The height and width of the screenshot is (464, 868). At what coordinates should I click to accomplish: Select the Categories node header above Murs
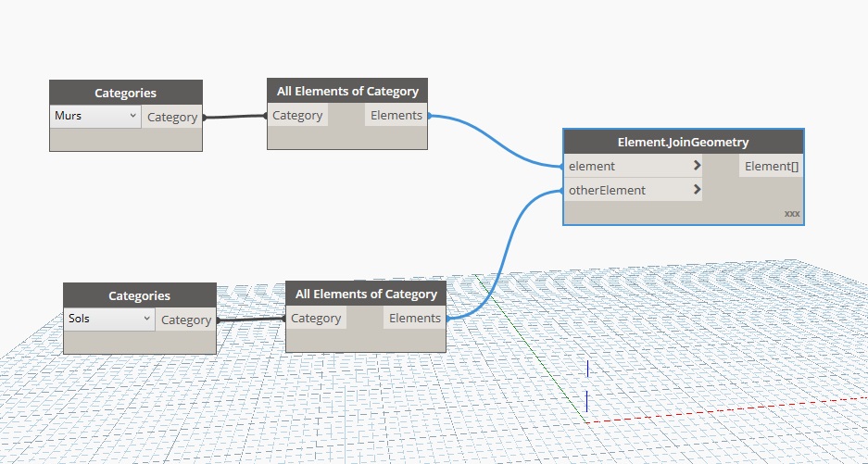tap(125, 93)
